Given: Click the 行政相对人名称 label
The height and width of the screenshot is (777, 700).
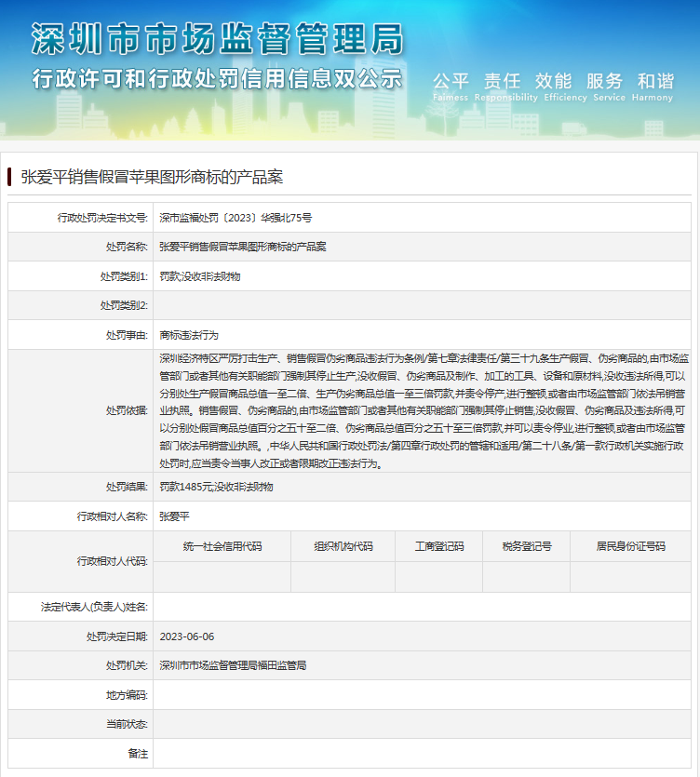Looking at the screenshot, I should pos(112,516).
